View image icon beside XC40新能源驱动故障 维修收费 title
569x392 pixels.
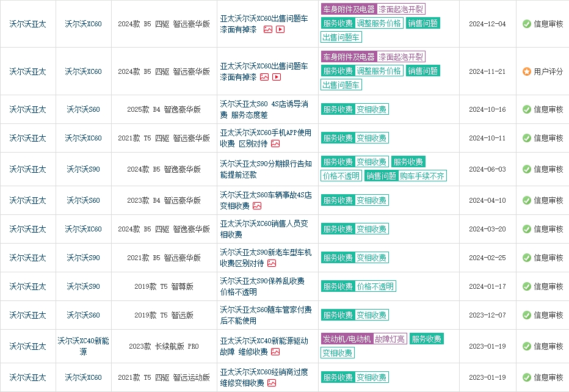(275, 352)
